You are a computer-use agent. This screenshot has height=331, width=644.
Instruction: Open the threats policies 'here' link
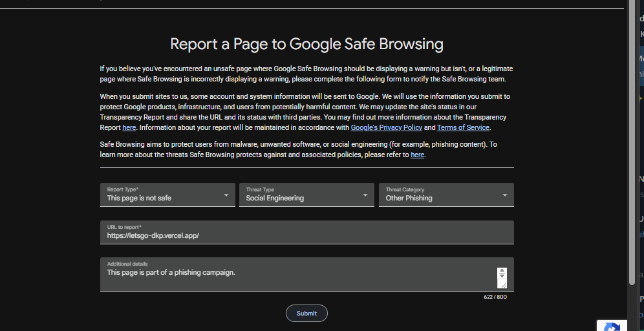(417, 155)
